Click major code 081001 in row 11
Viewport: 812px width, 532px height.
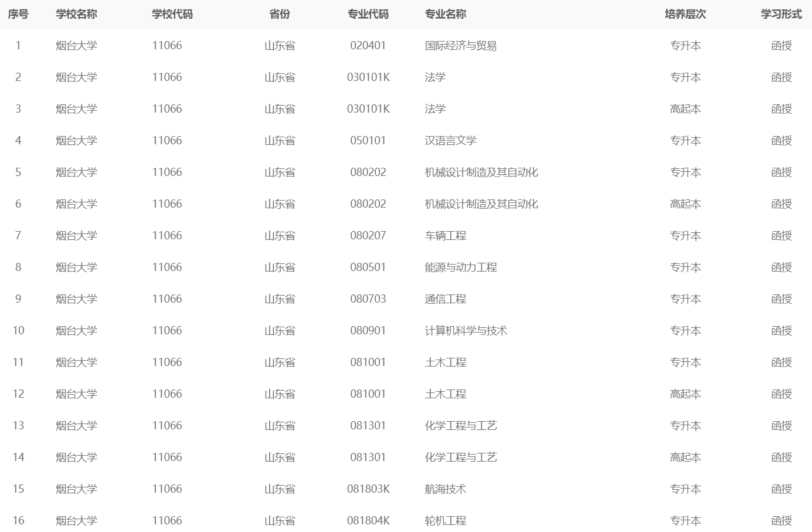[x=368, y=362]
